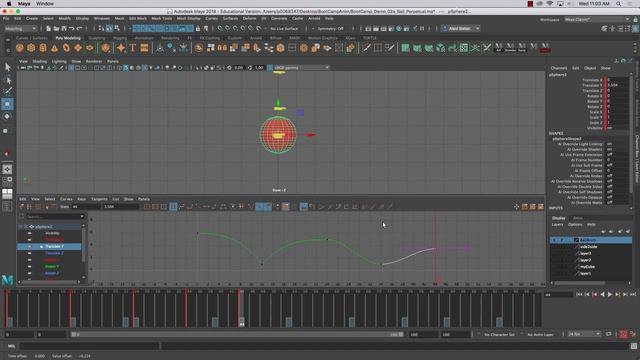Click the Display tab in Layer Editor

coord(558,218)
